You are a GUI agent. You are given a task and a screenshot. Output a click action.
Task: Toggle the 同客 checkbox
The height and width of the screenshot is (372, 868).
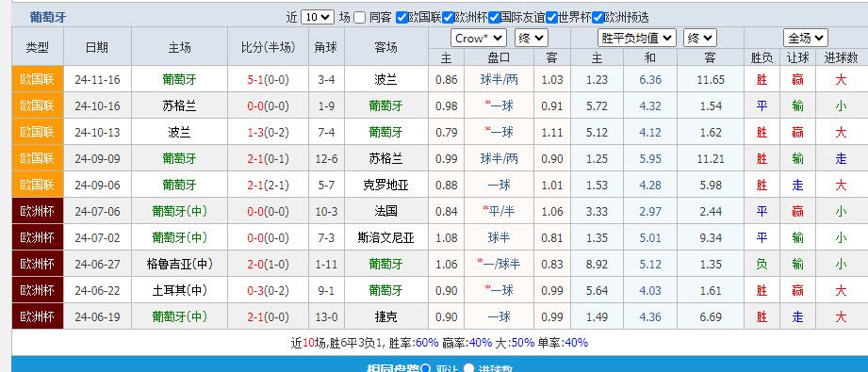pos(359,17)
